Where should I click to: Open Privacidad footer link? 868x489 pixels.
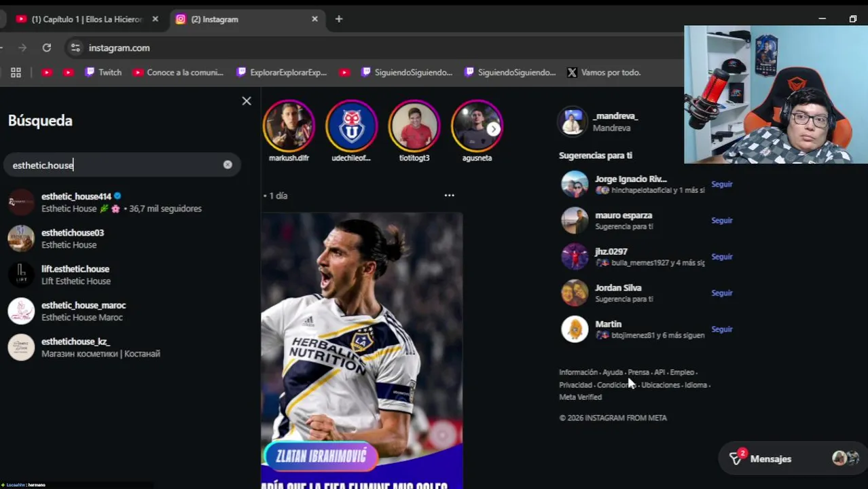coord(575,385)
